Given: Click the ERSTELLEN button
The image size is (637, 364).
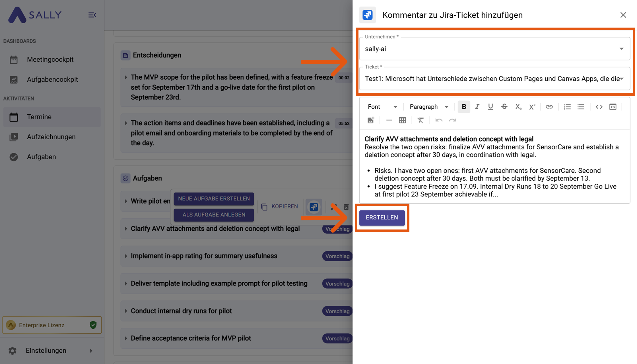Looking at the screenshot, I should click(382, 218).
